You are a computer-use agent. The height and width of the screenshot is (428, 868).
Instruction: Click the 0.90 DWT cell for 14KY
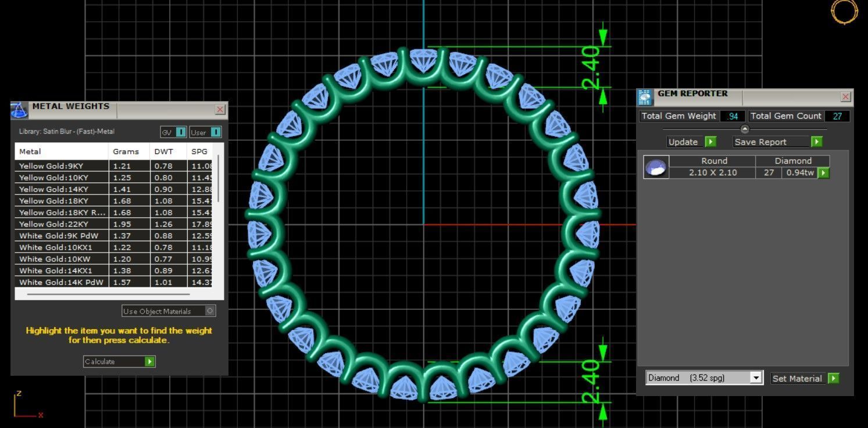169,189
